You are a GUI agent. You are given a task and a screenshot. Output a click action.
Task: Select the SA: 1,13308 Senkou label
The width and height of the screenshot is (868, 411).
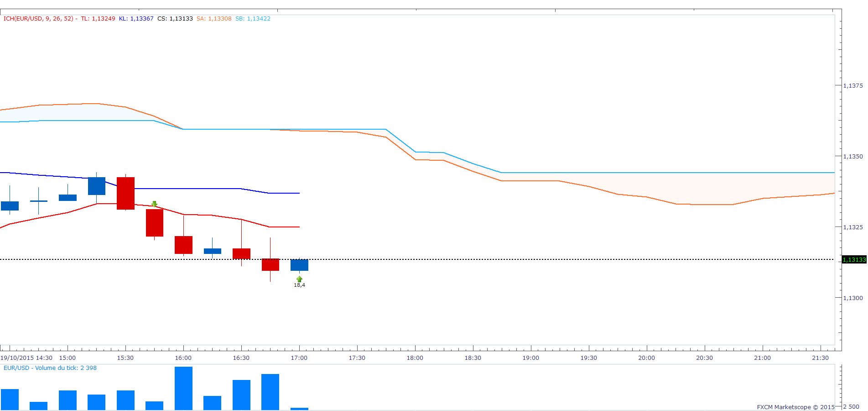(x=214, y=19)
